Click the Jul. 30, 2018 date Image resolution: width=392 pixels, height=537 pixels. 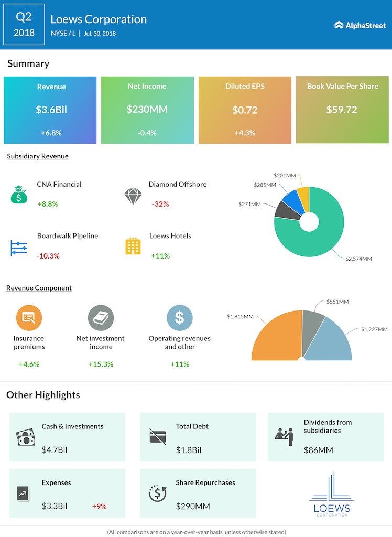pos(100,34)
